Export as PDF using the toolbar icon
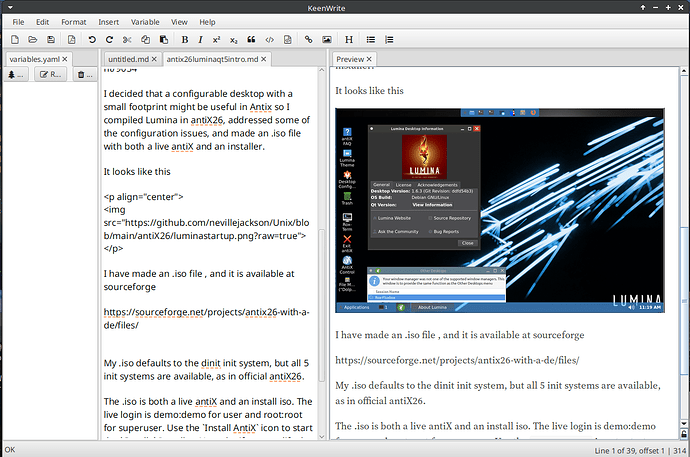This screenshot has width=690, height=457. click(x=71, y=40)
